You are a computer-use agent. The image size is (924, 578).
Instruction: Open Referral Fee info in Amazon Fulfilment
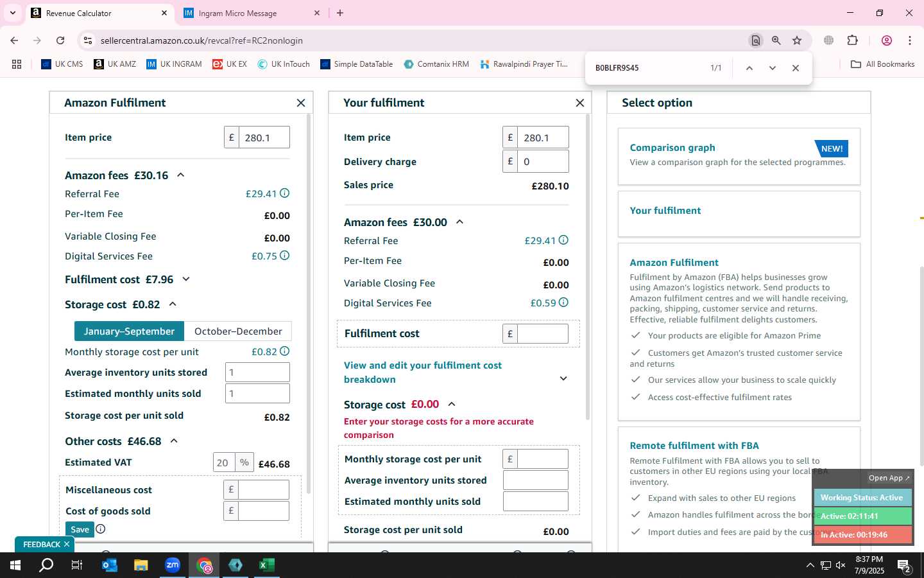[285, 193]
